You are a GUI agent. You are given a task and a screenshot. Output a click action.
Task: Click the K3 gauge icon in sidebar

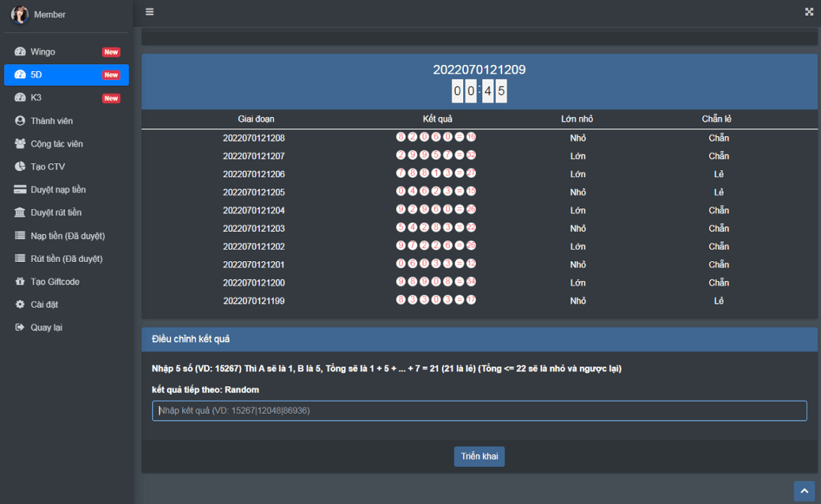point(20,98)
